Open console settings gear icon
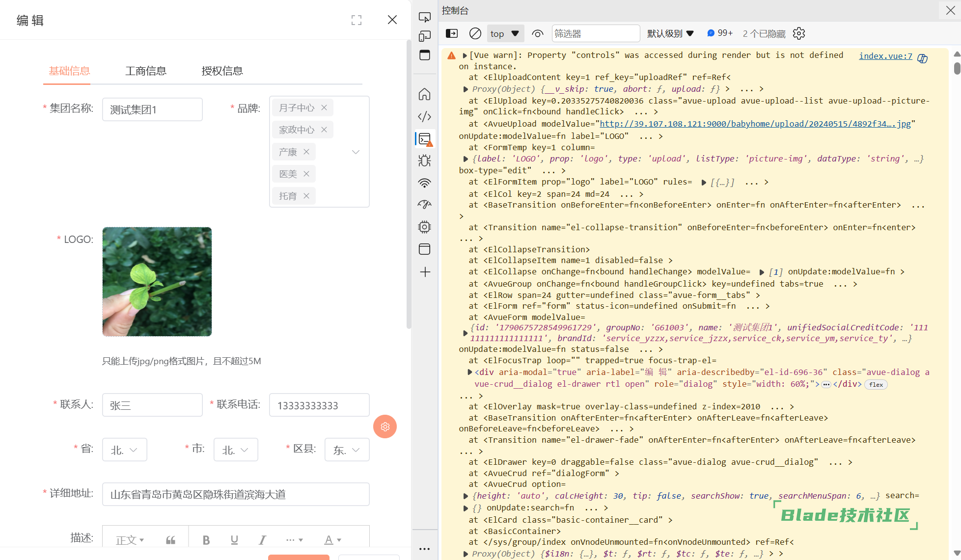 799,33
